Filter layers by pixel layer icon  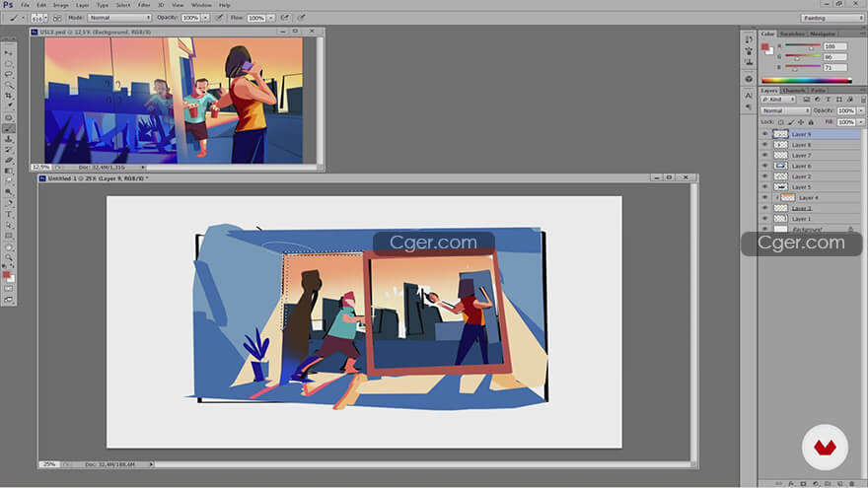pyautogui.click(x=807, y=99)
